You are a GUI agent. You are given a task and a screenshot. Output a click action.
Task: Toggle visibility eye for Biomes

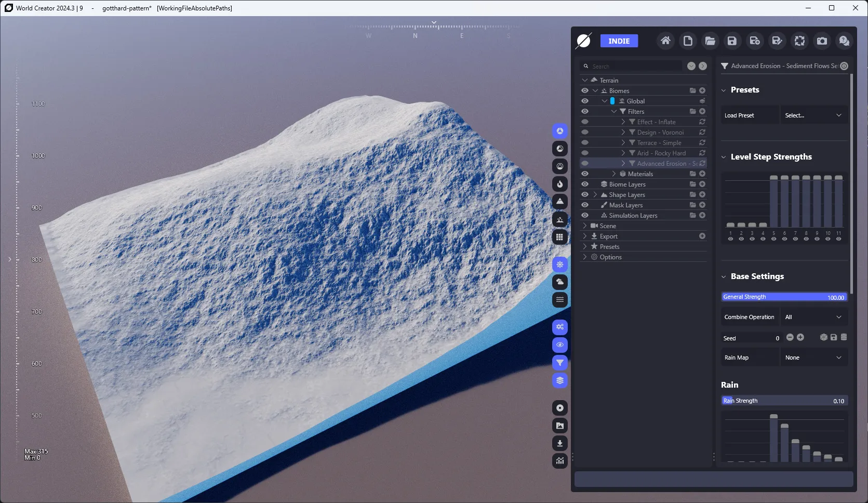[x=585, y=90]
